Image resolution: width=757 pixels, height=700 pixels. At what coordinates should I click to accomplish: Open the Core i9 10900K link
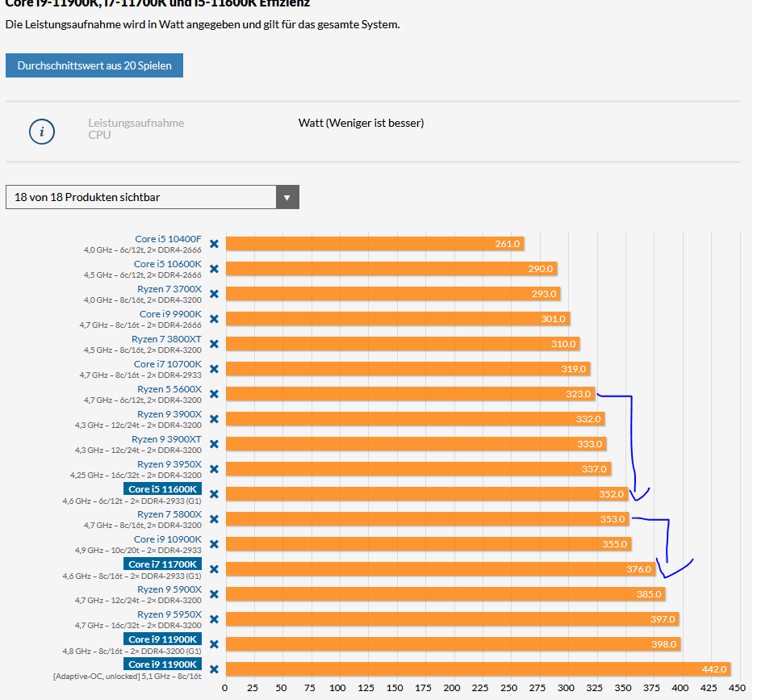168,539
